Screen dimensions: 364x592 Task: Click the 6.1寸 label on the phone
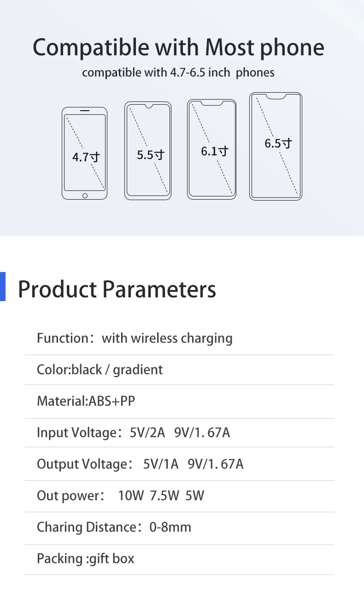click(x=215, y=151)
